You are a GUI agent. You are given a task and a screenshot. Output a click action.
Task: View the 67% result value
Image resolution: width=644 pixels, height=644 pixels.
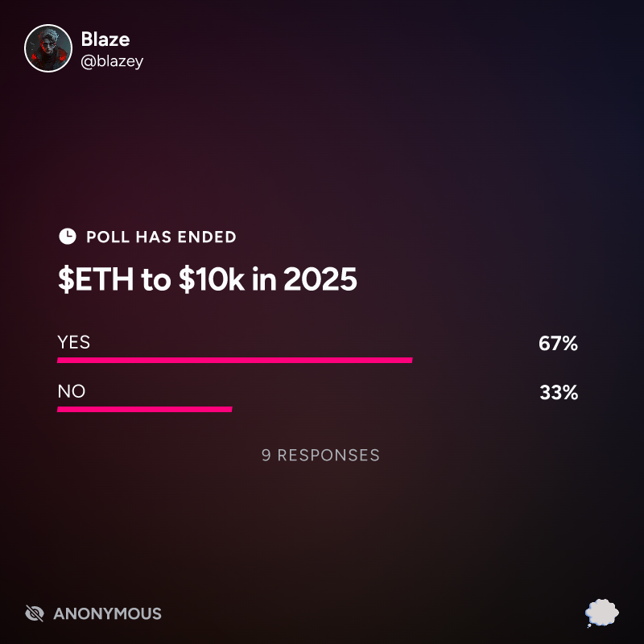558,344
